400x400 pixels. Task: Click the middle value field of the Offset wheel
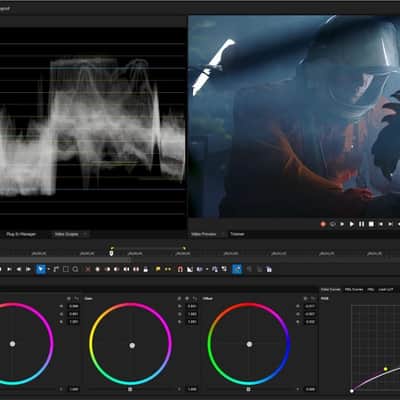pyautogui.click(x=310, y=314)
